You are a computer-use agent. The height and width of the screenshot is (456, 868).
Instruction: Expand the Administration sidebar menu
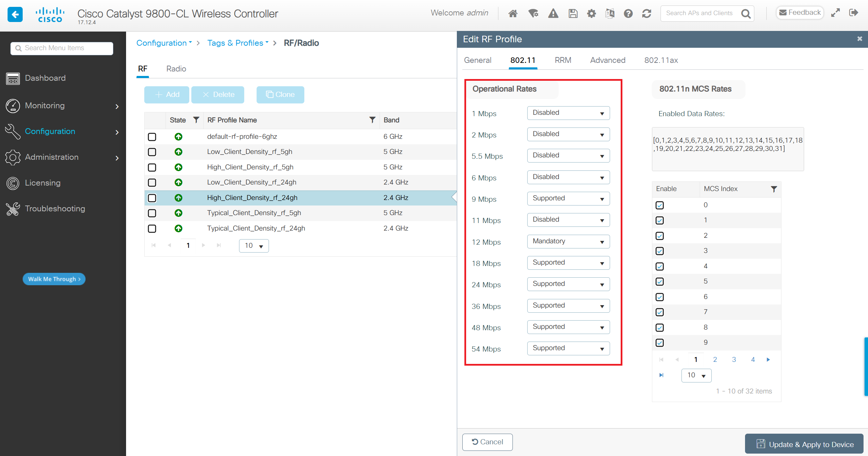pyautogui.click(x=63, y=157)
